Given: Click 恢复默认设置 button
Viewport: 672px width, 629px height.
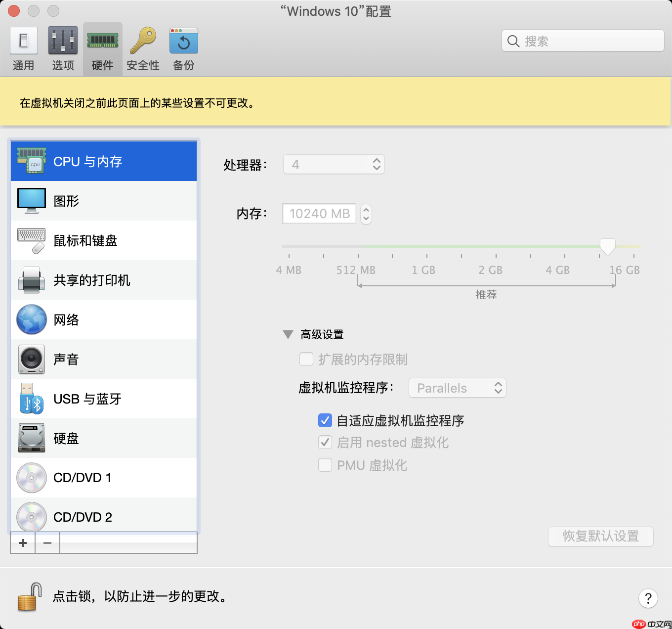Looking at the screenshot, I should point(600,537).
